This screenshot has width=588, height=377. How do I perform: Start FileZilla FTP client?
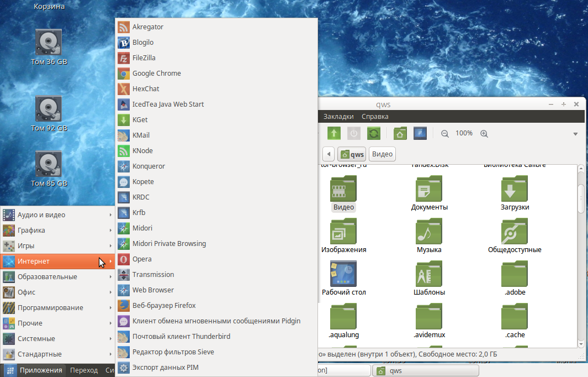click(216, 58)
